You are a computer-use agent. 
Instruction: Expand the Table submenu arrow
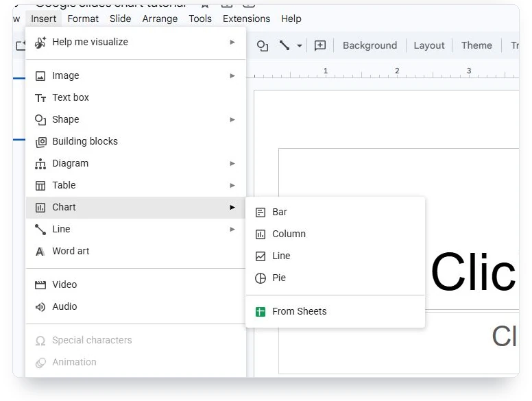tap(232, 185)
